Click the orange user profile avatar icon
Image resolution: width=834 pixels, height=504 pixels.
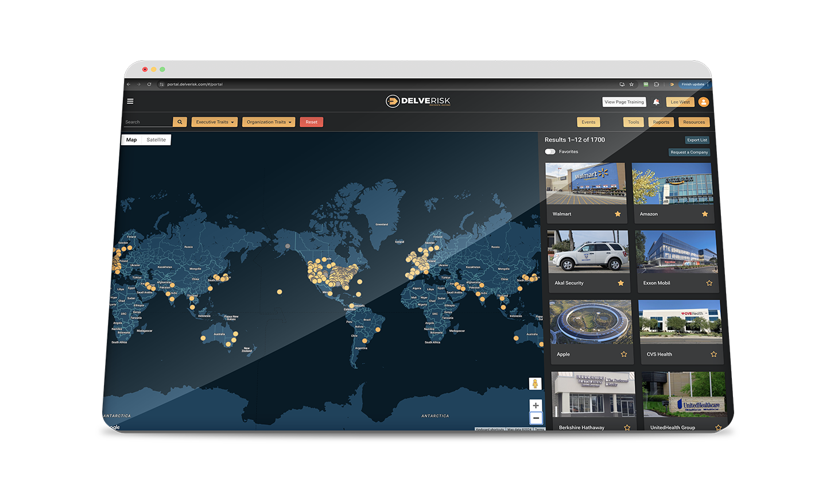coord(704,102)
